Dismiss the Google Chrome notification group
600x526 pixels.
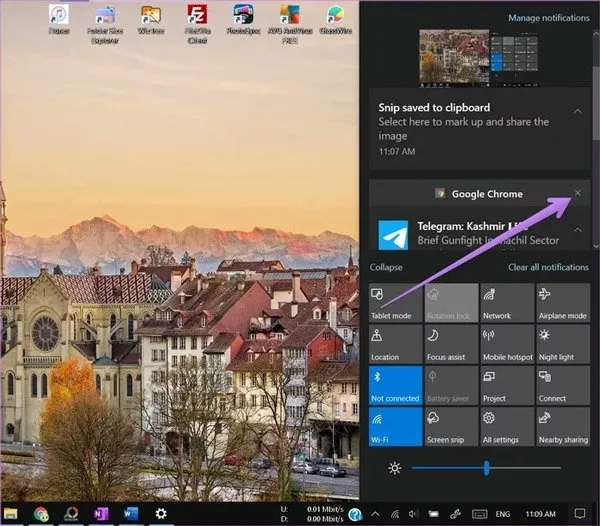[577, 193]
